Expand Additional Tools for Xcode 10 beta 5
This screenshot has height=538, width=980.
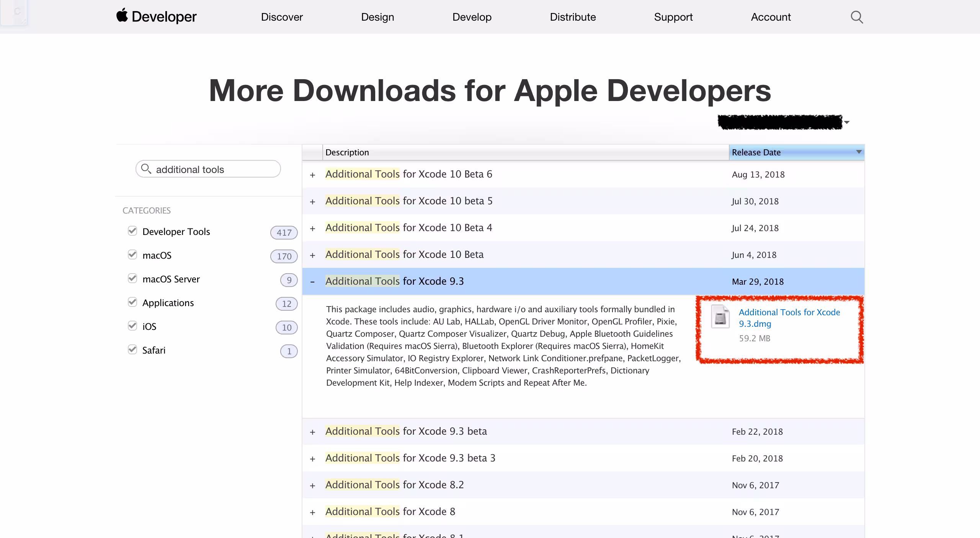(x=313, y=202)
